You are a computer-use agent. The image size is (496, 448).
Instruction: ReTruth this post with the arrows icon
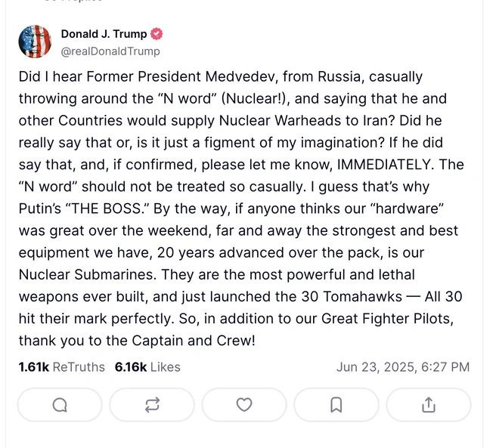(x=152, y=405)
